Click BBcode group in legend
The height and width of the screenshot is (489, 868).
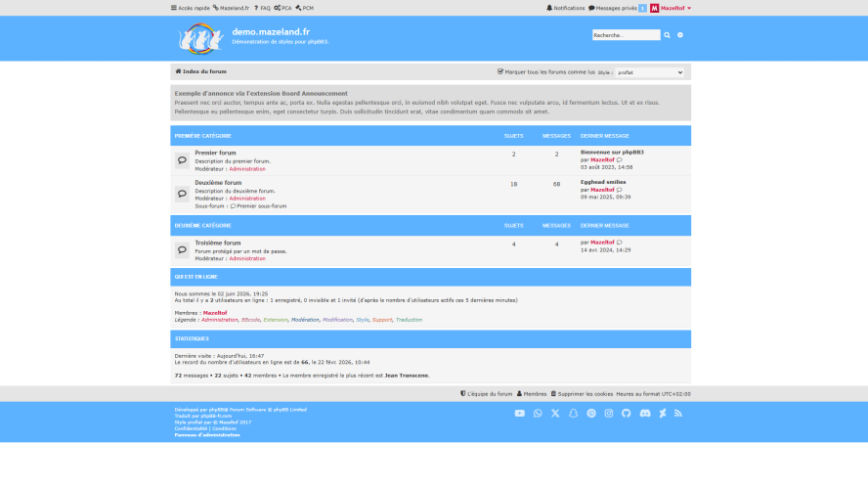tap(250, 320)
